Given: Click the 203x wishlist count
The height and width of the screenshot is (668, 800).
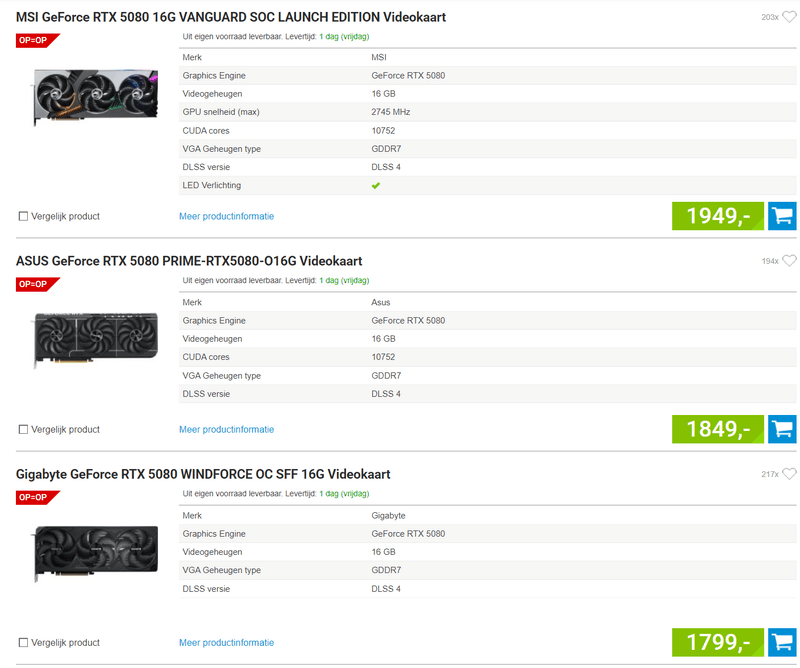Looking at the screenshot, I should pos(770,17).
